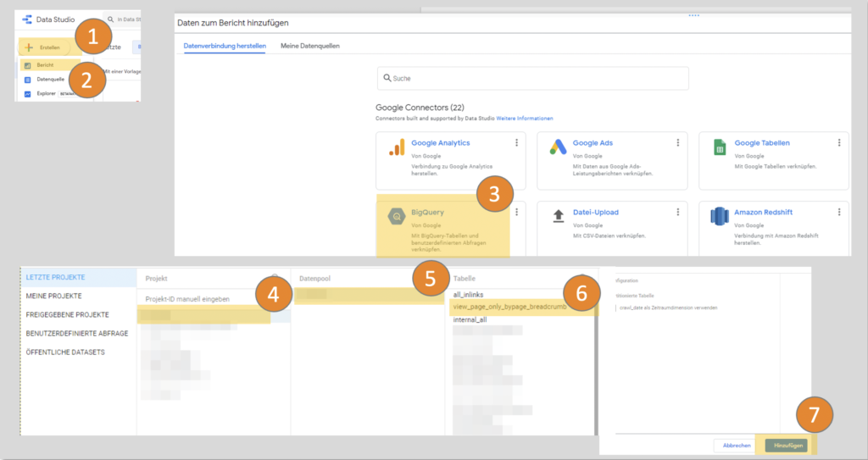Click the Datenquelle table icon

(28, 80)
